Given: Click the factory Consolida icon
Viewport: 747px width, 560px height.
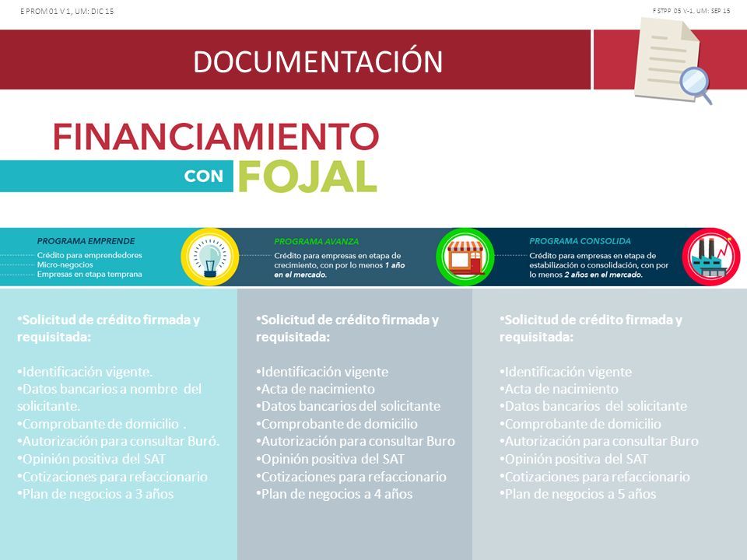Looking at the screenshot, I should tap(710, 257).
